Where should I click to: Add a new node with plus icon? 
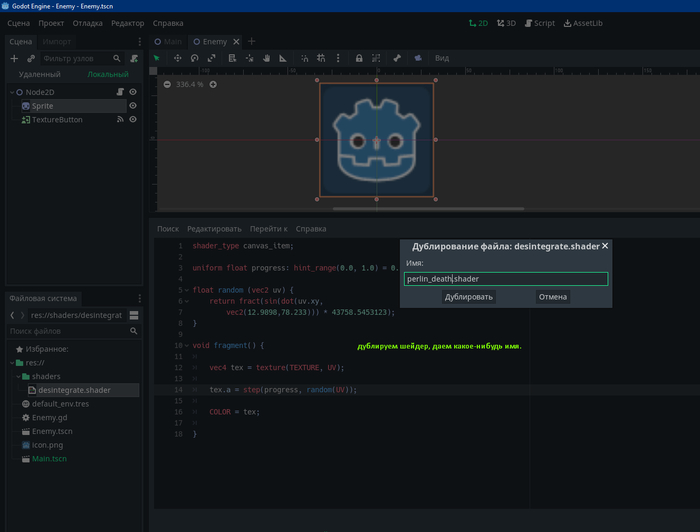tap(14, 59)
